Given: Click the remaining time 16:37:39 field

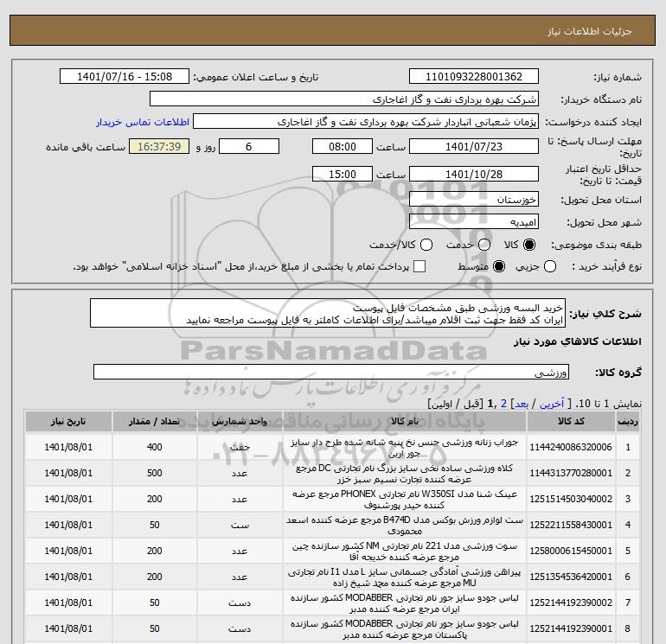Looking at the screenshot, I should 163,146.
